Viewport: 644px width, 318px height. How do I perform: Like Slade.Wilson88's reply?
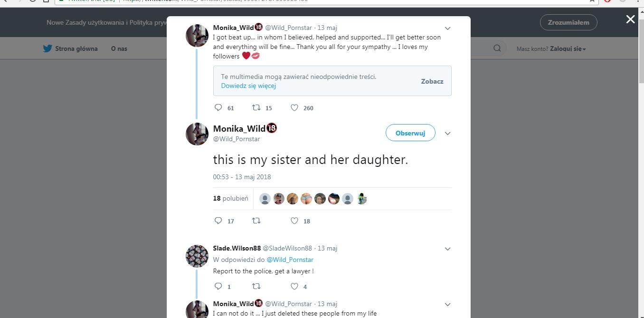(294, 286)
